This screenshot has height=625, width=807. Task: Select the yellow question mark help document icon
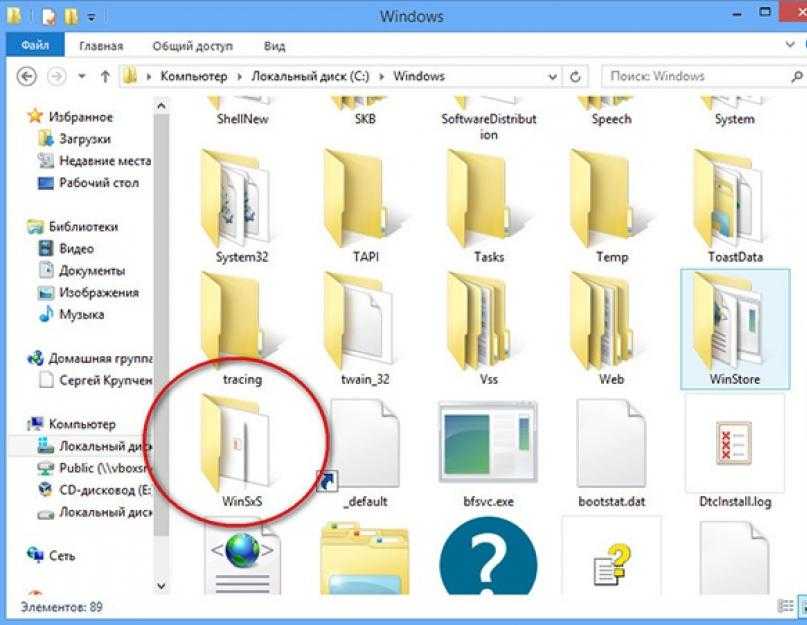tap(611, 556)
